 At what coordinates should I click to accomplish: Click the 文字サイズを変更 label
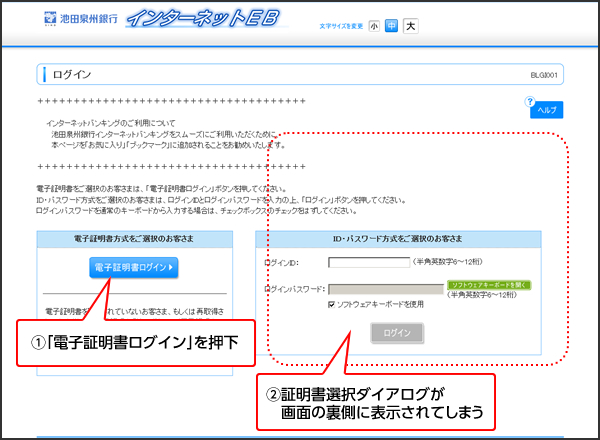click(x=341, y=26)
